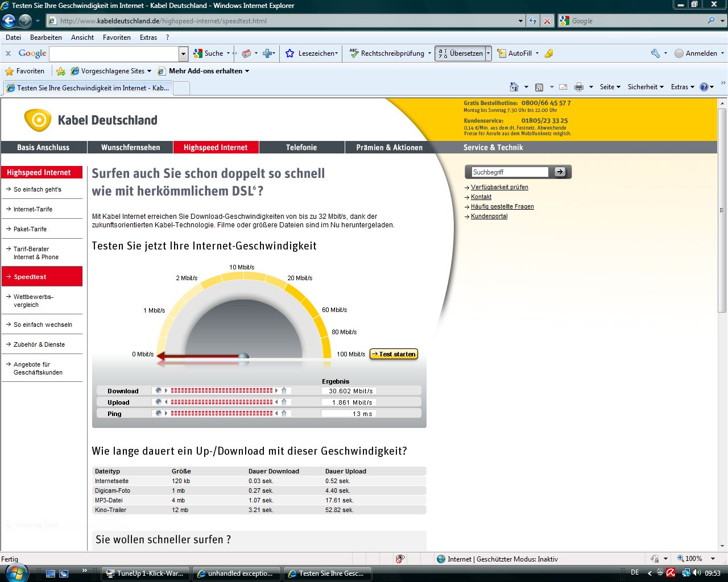Refresh the page with the reload icon
The image size is (728, 582).
pos(533,21)
